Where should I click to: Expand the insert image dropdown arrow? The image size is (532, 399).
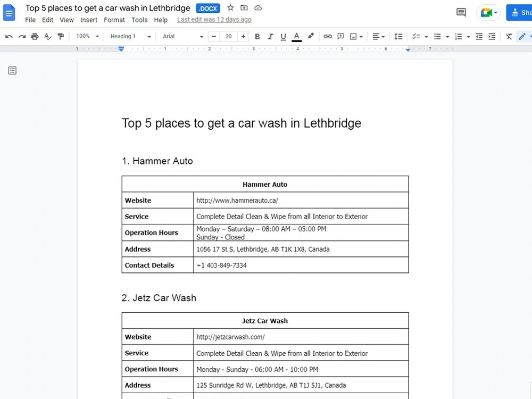pos(361,37)
